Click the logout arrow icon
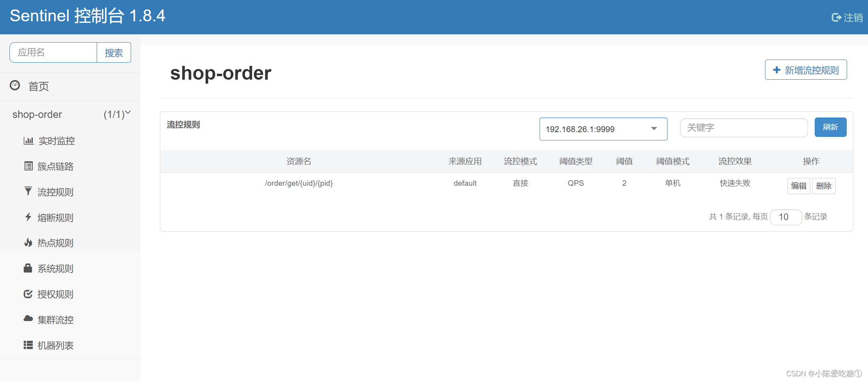868x381 pixels. (x=836, y=17)
